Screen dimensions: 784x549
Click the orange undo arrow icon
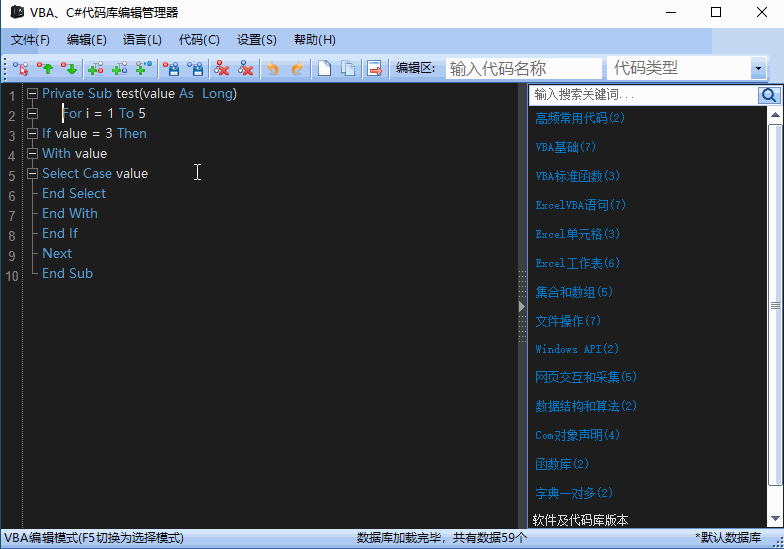coord(272,68)
